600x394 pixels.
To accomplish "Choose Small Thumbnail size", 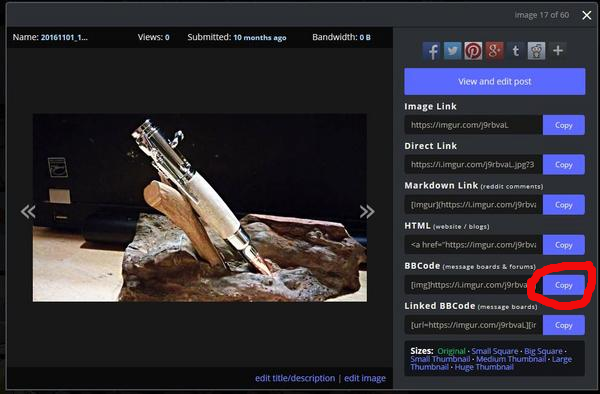I will (x=440, y=359).
